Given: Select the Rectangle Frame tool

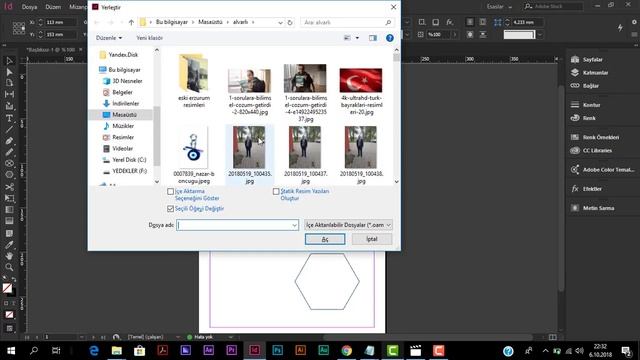Looking at the screenshot, I should pyautogui.click(x=9, y=163).
